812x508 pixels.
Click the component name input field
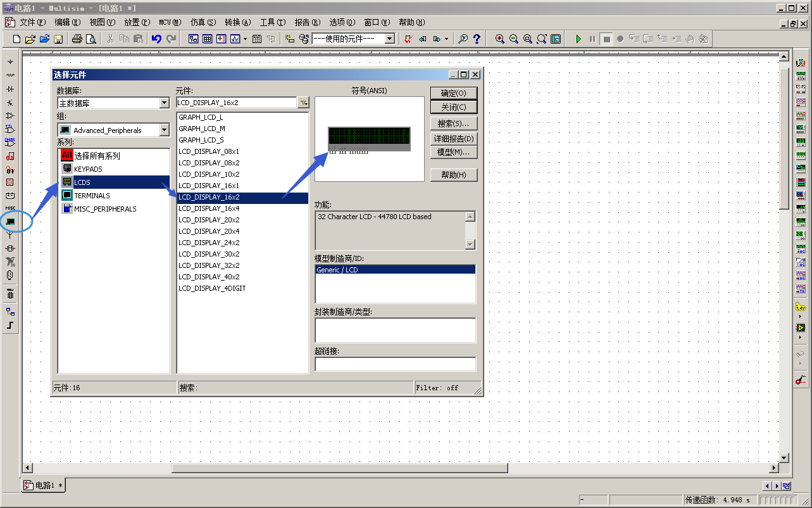coord(237,103)
